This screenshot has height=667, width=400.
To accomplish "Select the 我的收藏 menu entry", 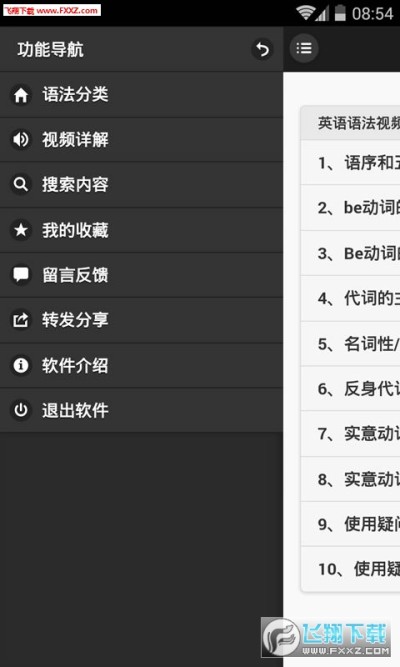I will pos(141,230).
